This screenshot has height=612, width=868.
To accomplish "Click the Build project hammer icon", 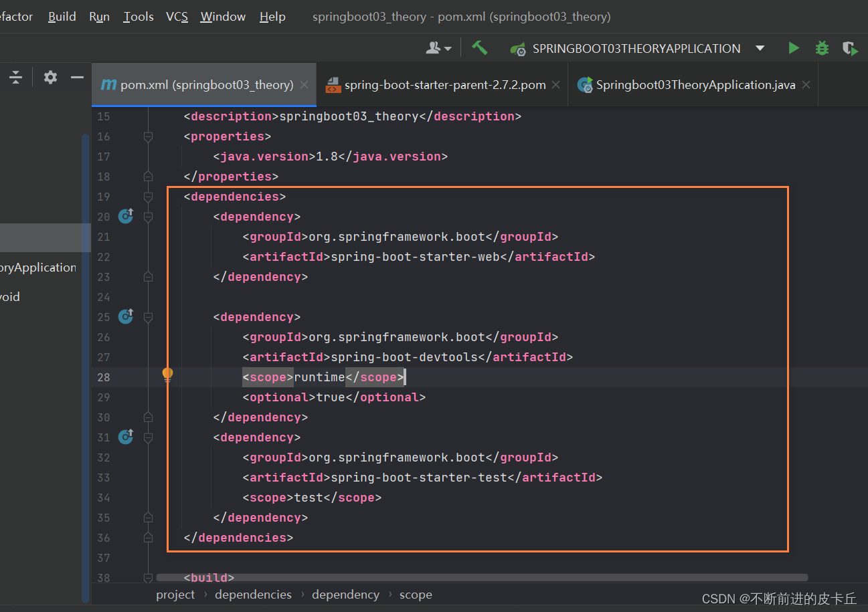I will point(479,48).
